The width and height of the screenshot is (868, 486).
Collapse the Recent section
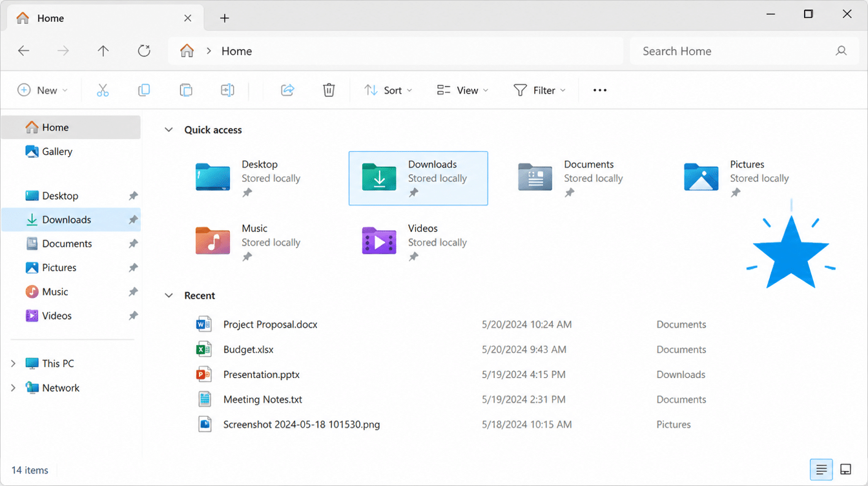pyautogui.click(x=169, y=295)
